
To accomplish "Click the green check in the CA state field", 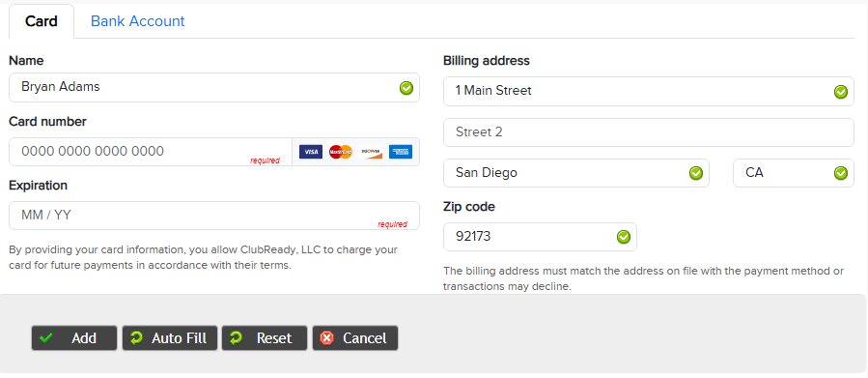I will click(841, 173).
